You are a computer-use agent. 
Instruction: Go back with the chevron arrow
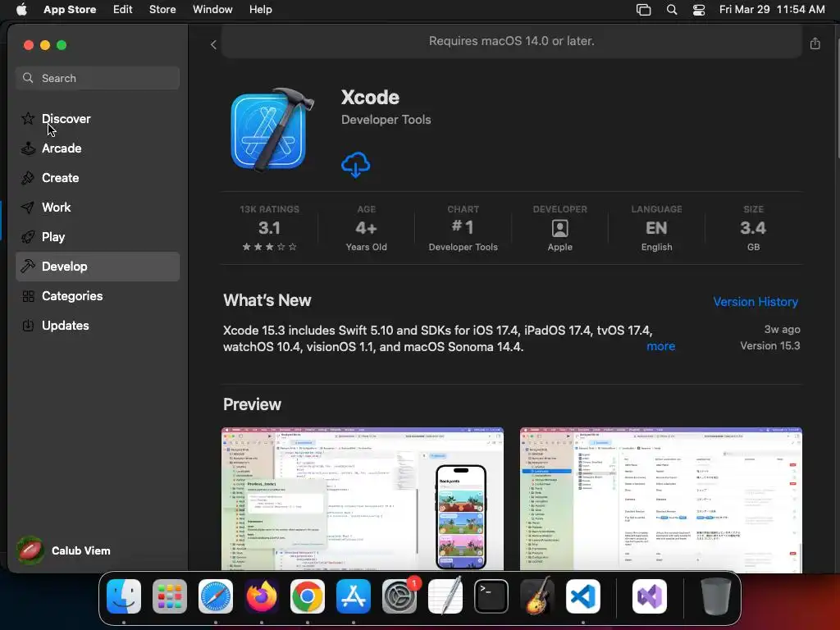(213, 45)
